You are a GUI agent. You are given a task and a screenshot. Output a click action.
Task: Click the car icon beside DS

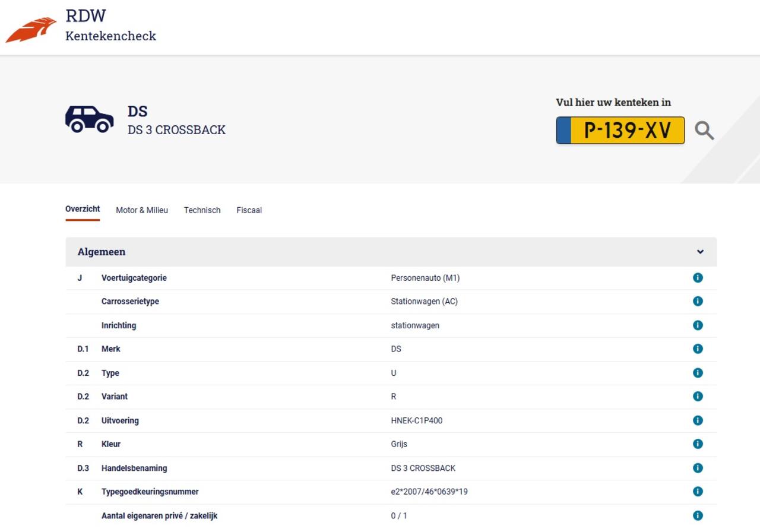coord(89,119)
